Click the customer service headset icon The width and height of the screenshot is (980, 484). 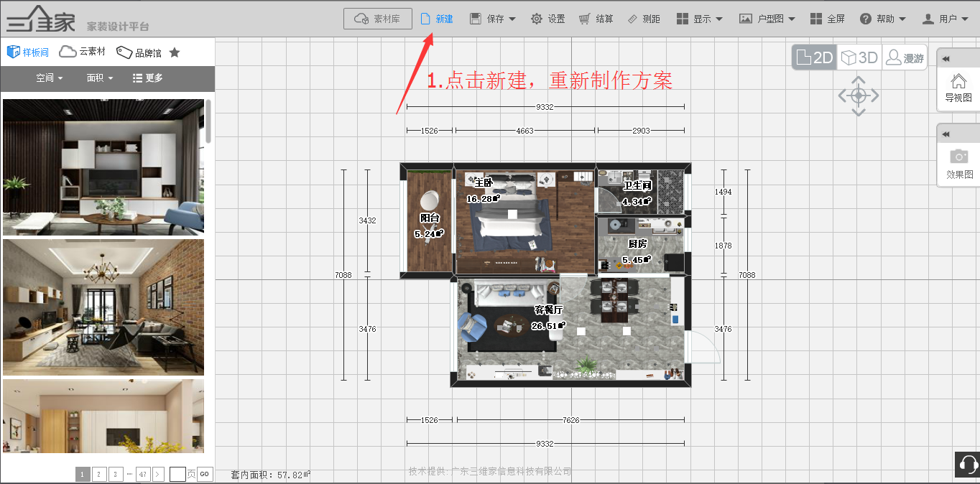(x=967, y=465)
